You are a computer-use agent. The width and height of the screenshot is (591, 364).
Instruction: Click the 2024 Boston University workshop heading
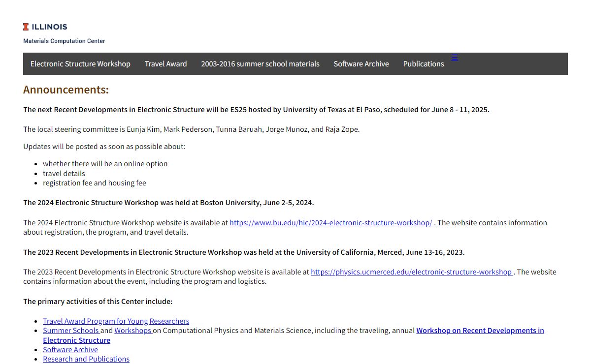click(x=168, y=203)
